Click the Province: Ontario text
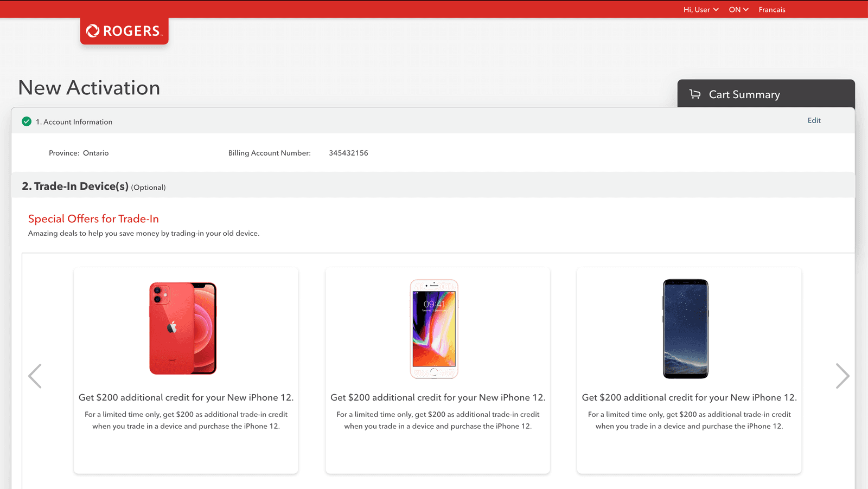868x489 pixels. (79, 153)
